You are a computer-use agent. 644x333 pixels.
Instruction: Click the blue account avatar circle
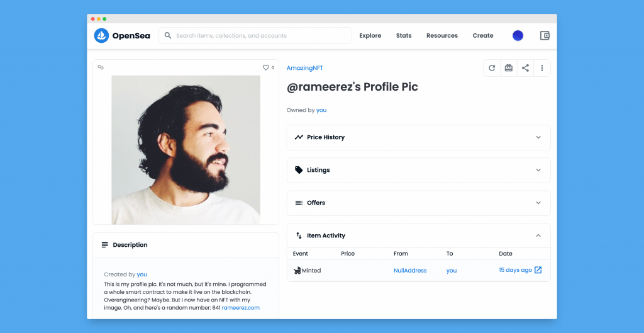518,35
